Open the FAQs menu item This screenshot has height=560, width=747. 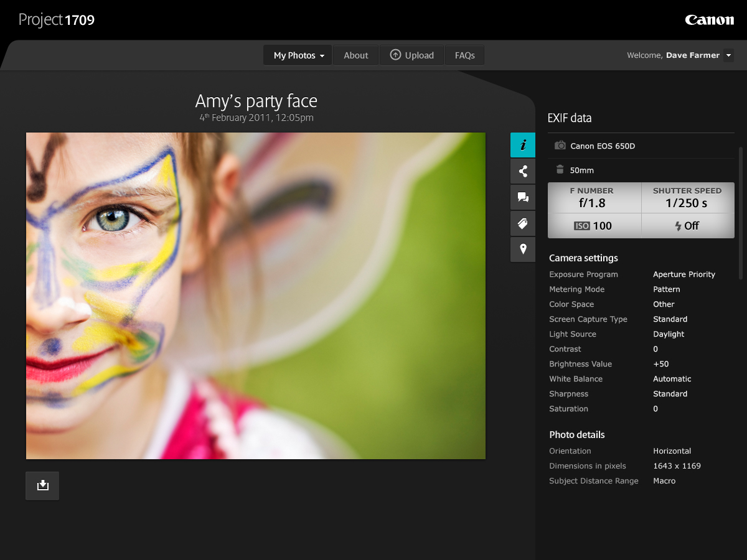464,55
